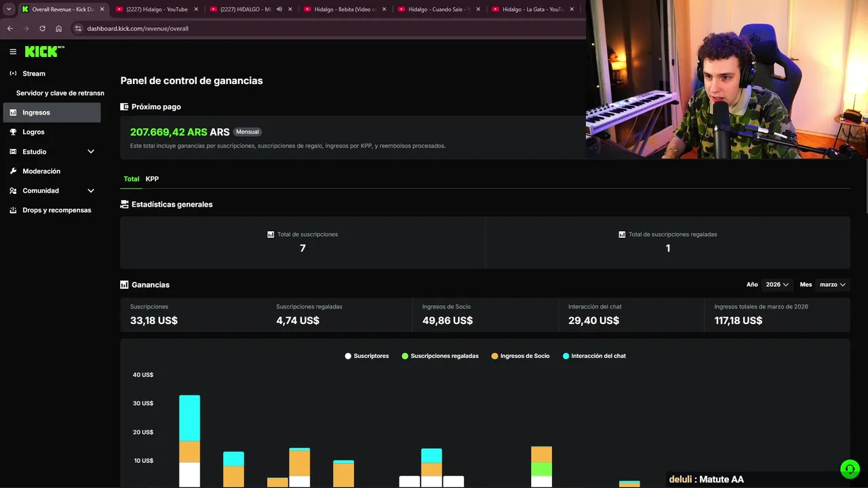Open Servidor y clave de retransmisión
The image size is (868, 488).
[60, 93]
